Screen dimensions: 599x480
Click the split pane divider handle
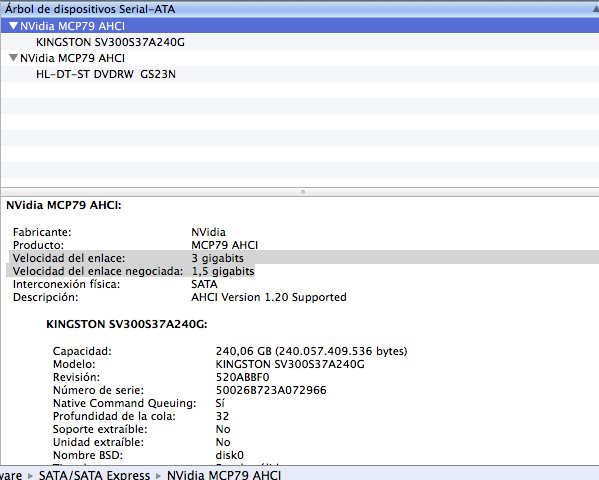pos(303,192)
